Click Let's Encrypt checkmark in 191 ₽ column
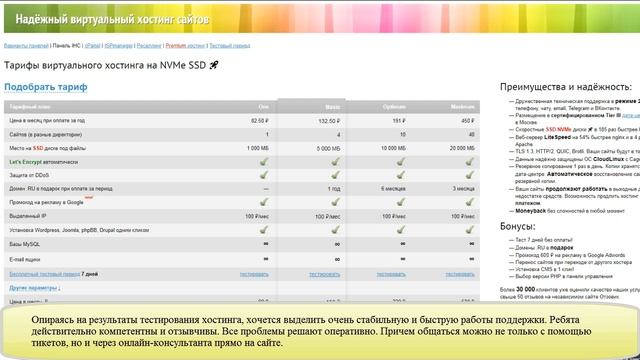Viewport: 640px width, 360px height. tap(401, 162)
